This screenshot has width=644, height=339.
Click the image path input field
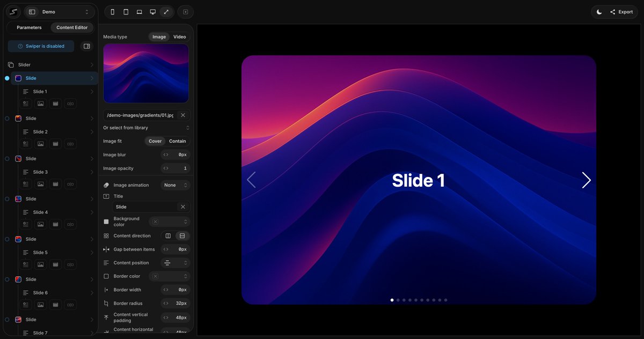[140, 115]
